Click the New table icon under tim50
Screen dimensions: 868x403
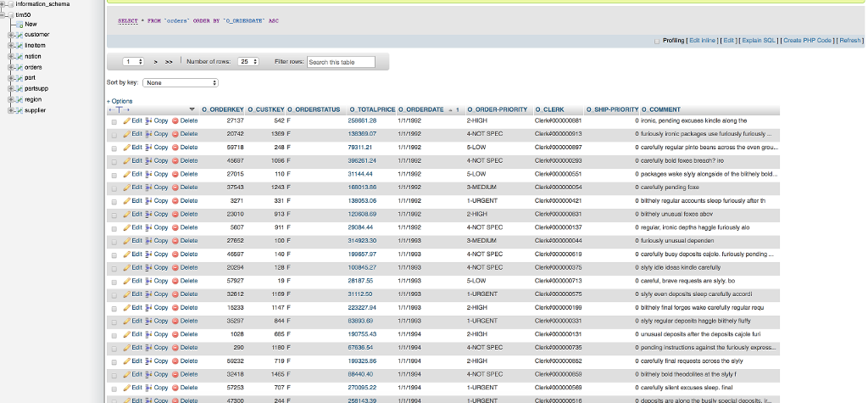click(19, 25)
